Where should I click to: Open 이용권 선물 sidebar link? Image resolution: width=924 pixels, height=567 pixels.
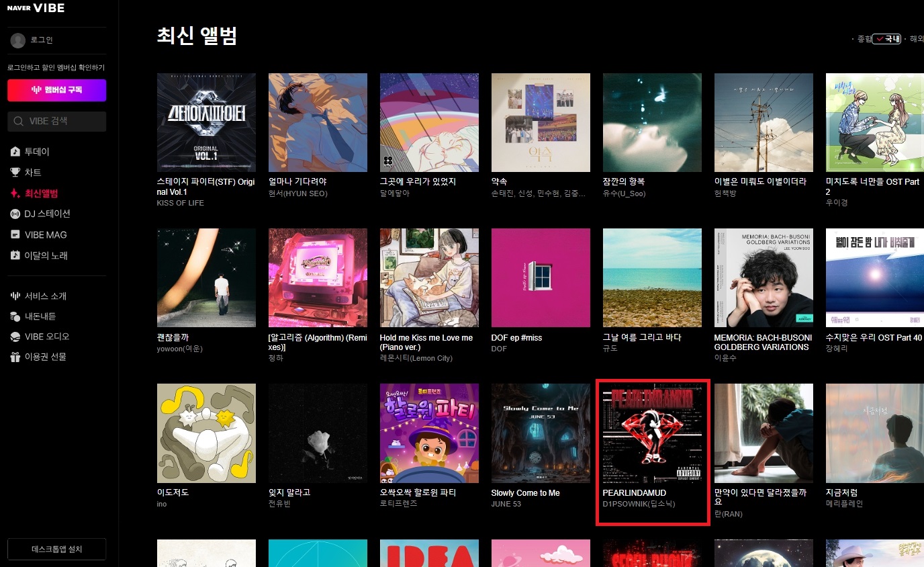pos(46,357)
